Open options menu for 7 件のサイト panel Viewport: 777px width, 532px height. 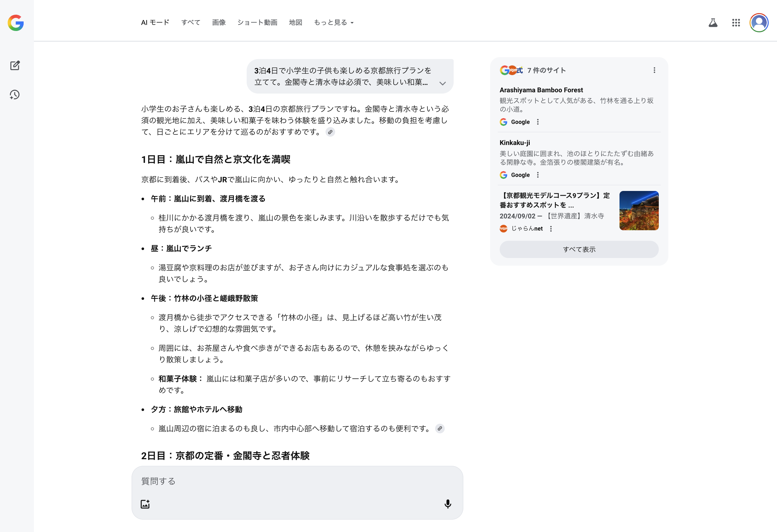[x=654, y=70]
